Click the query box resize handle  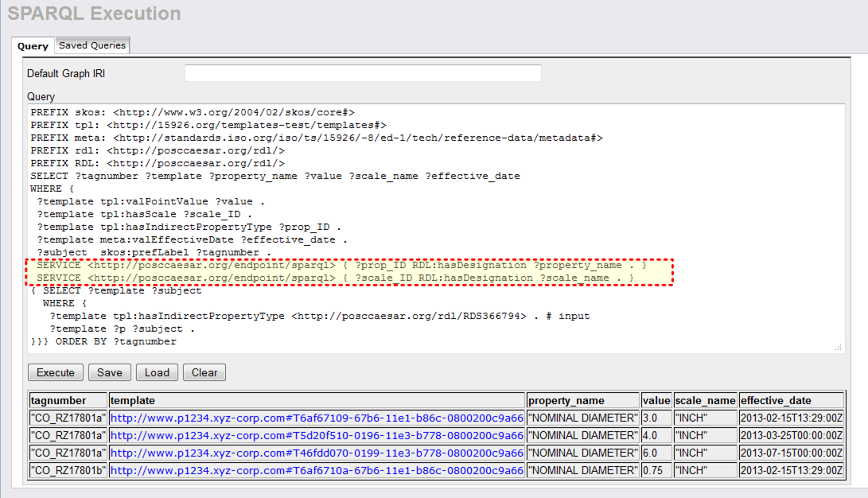click(x=838, y=348)
